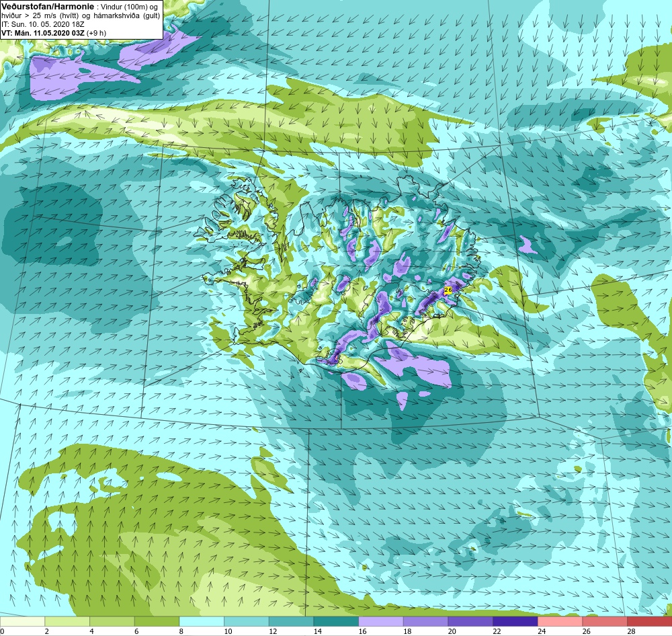Click the yellow 26 max gust marker
Screen dimensions: 672x636
(448, 290)
